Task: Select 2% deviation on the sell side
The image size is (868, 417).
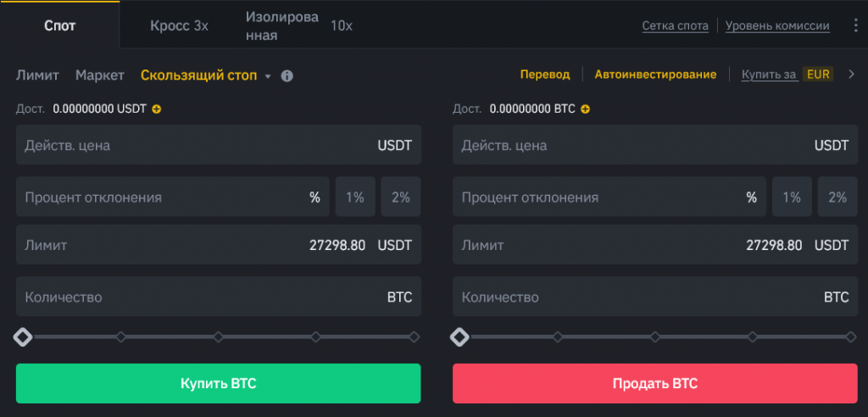Action: pos(837,197)
